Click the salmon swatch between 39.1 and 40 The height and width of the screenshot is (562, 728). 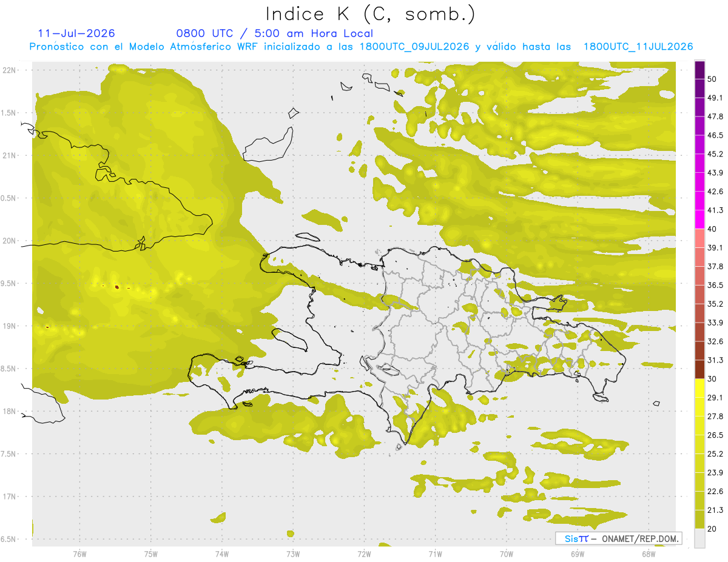click(x=700, y=239)
